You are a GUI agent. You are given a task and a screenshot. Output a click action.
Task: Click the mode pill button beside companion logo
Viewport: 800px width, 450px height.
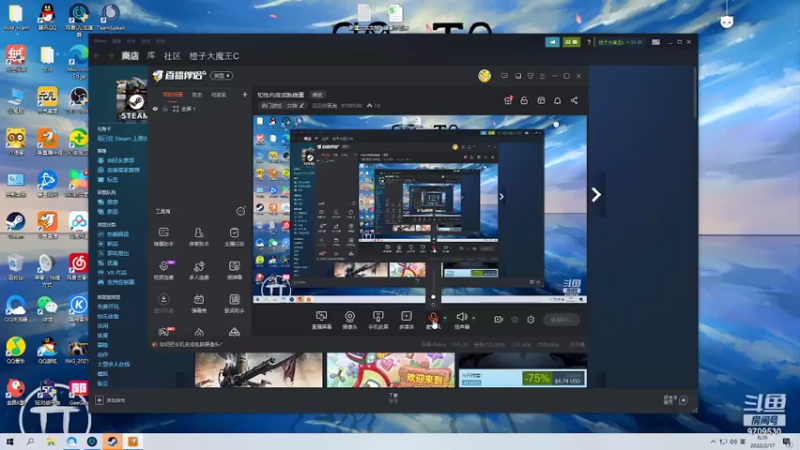[x=222, y=76]
